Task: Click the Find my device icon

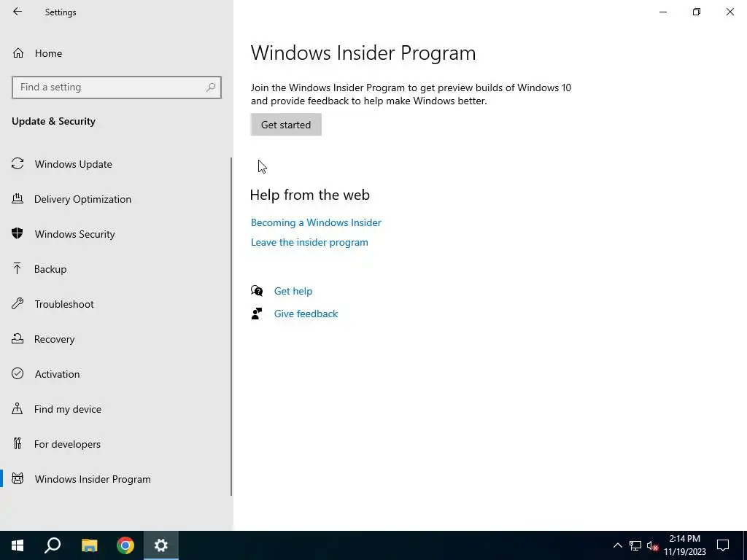Action: [18, 408]
